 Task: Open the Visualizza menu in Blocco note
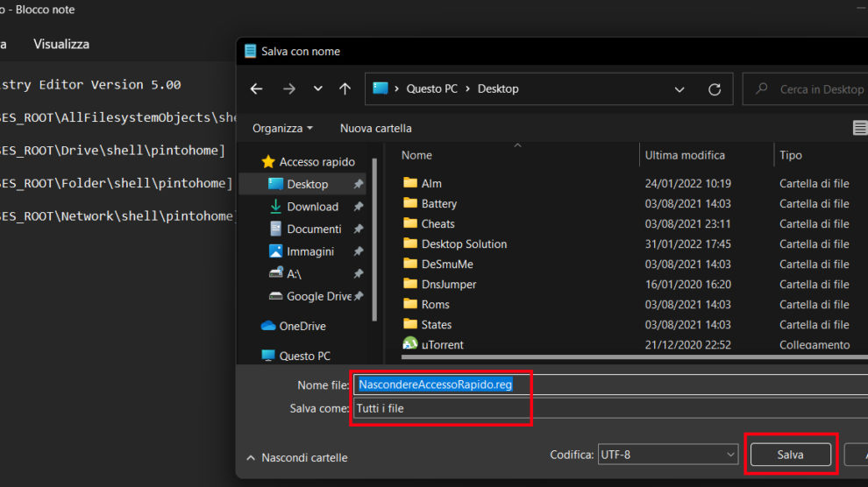coord(61,44)
